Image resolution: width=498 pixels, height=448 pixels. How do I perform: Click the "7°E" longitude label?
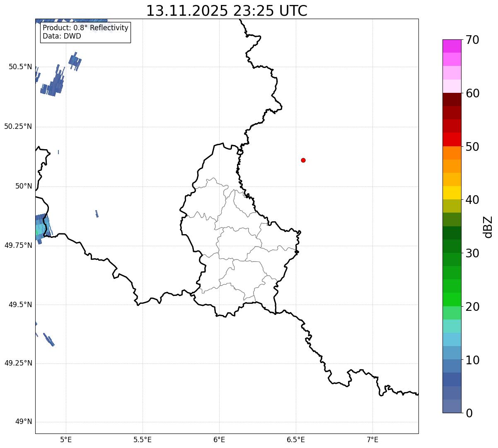point(372,439)
